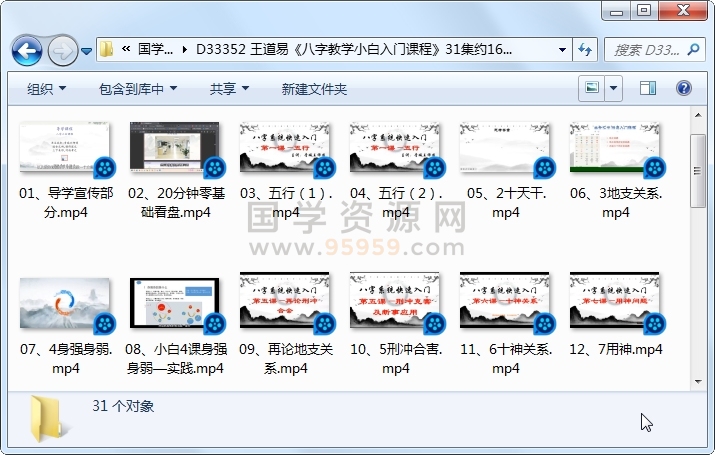Open the 包含到库中 menu
Image resolution: width=715 pixels, height=455 pixels.
(138, 89)
